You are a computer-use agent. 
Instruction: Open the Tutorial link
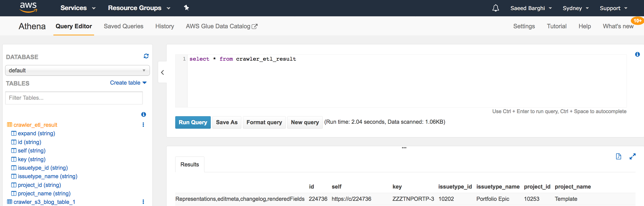(x=557, y=26)
